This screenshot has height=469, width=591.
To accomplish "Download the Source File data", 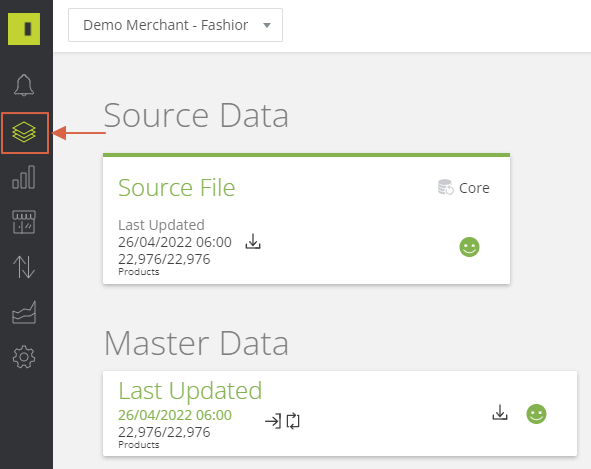I will click(x=253, y=242).
